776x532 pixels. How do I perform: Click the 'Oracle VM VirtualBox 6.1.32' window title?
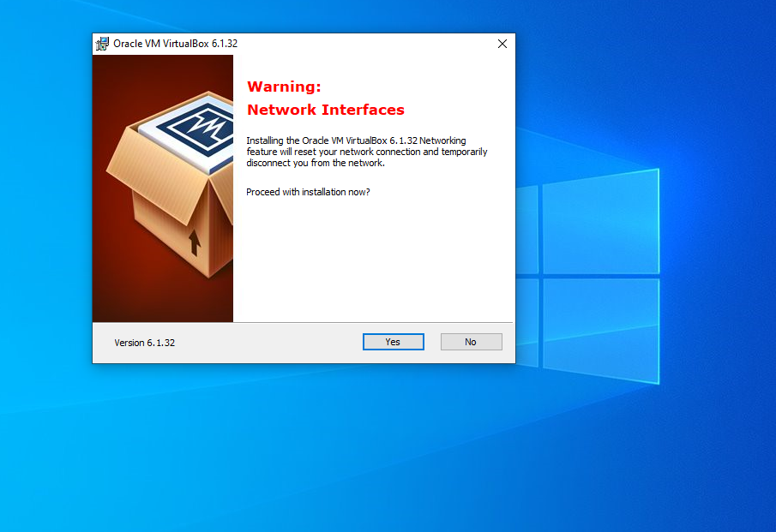tap(175, 44)
